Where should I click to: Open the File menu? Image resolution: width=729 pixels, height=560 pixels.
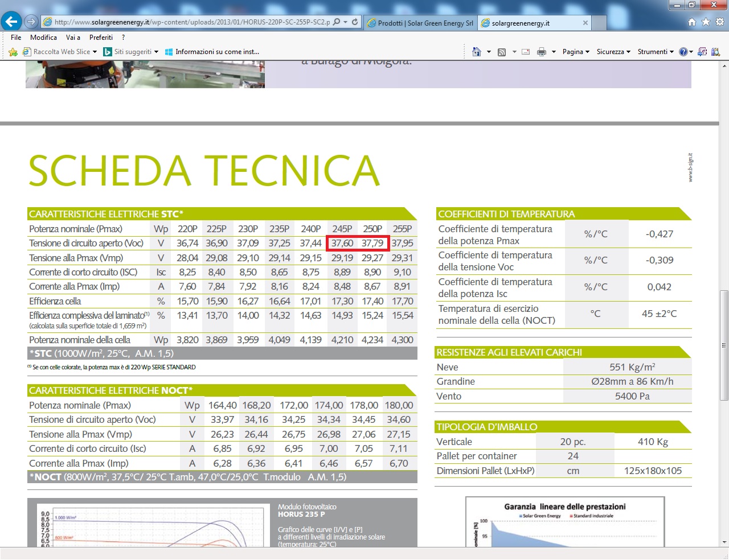[x=16, y=37]
